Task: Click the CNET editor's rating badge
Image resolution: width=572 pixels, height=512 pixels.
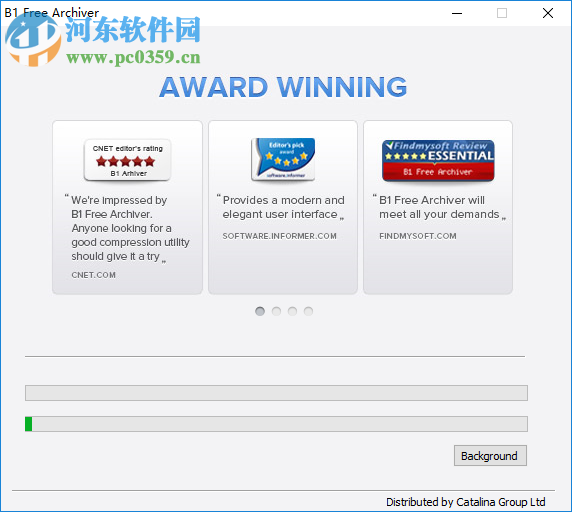Action: [x=127, y=160]
